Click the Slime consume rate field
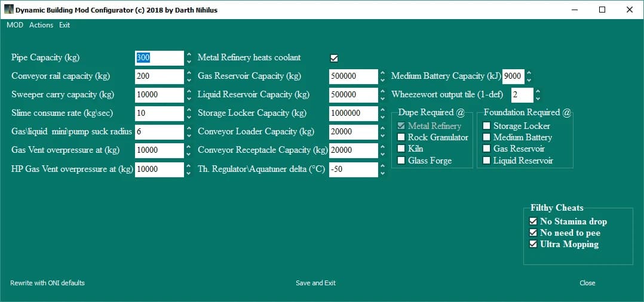This screenshot has width=644, height=302. 160,113
